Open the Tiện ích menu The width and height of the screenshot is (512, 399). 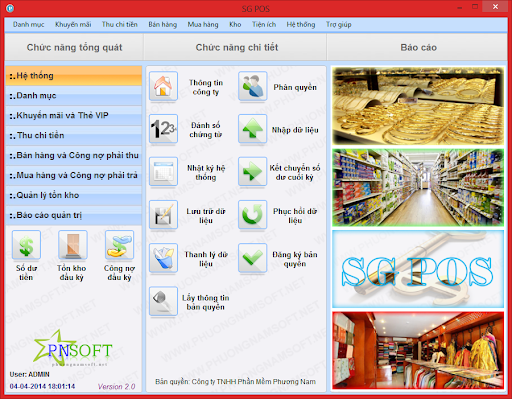point(264,24)
